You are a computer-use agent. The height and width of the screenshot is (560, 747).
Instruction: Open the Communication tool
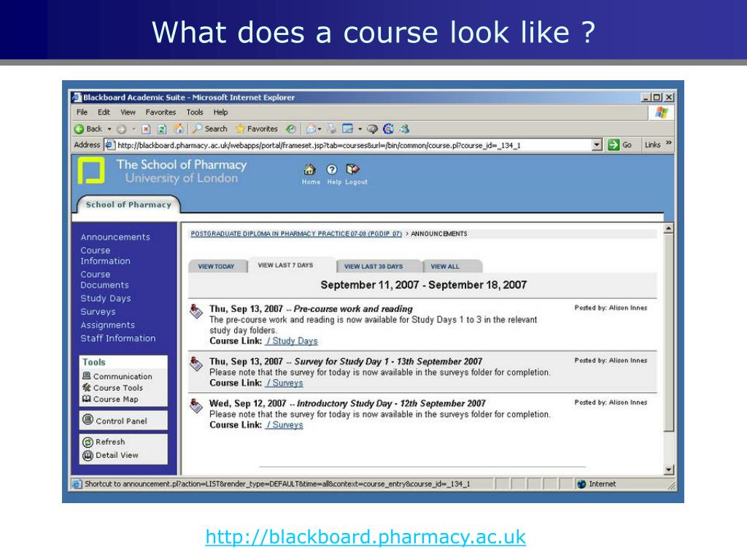tap(117, 376)
